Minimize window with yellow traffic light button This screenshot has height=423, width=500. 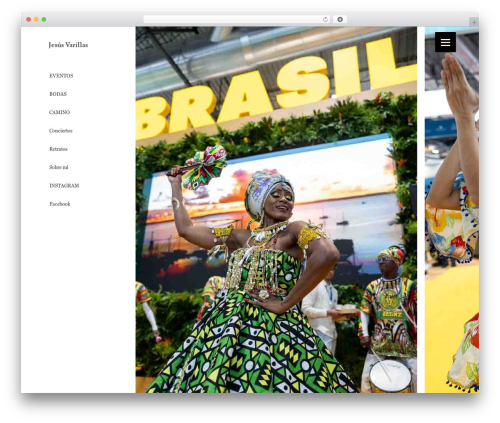click(x=36, y=19)
